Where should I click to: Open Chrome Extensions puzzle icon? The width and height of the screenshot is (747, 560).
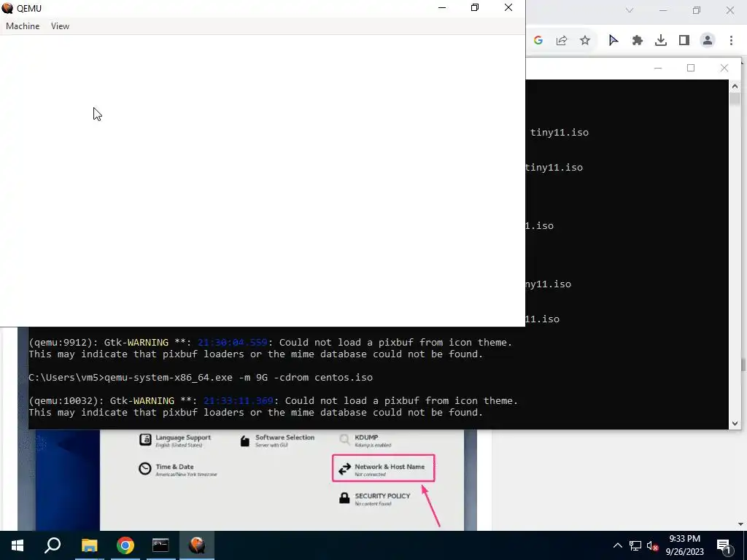(x=638, y=41)
